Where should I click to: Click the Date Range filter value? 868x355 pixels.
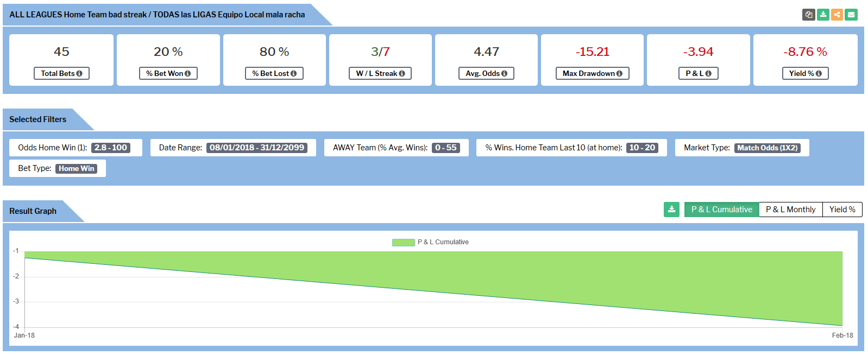click(256, 148)
